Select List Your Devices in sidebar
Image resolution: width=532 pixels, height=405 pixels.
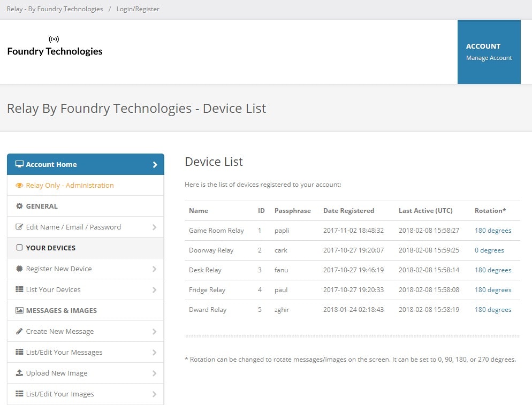click(86, 289)
